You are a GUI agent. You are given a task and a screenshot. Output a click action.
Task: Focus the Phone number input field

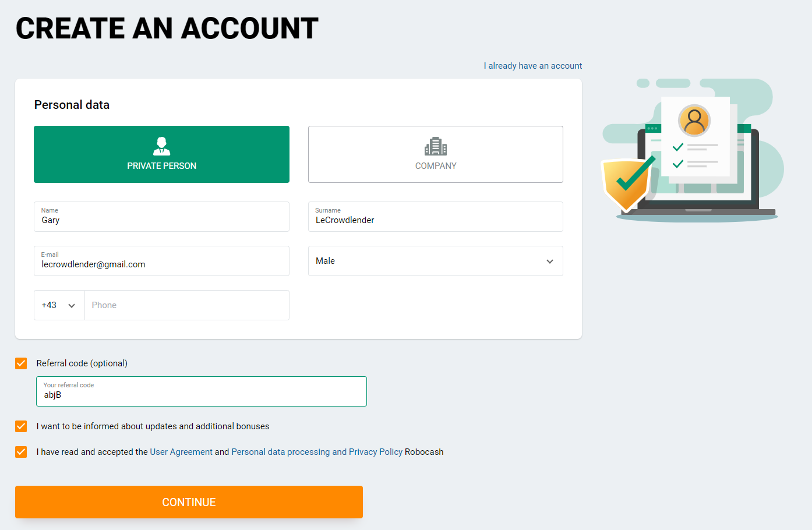tap(187, 305)
